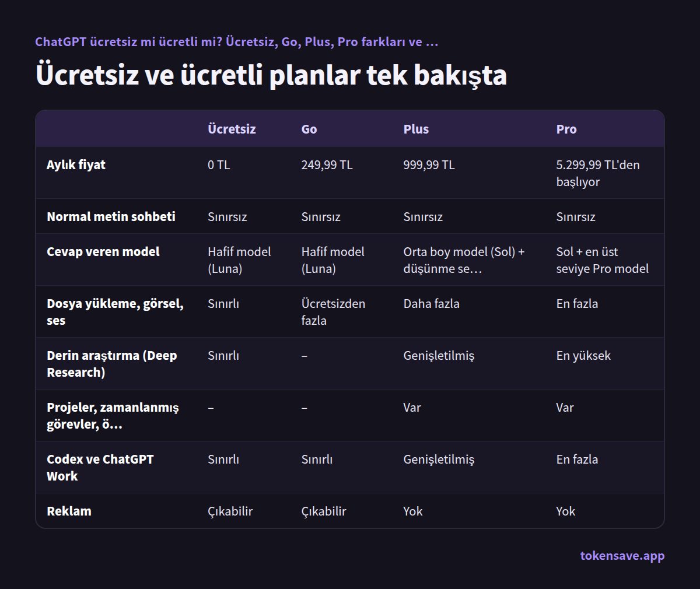Click Ücretsiz 'Sınırlı' in the Codex row
This screenshot has height=589, width=700.
click(223, 460)
